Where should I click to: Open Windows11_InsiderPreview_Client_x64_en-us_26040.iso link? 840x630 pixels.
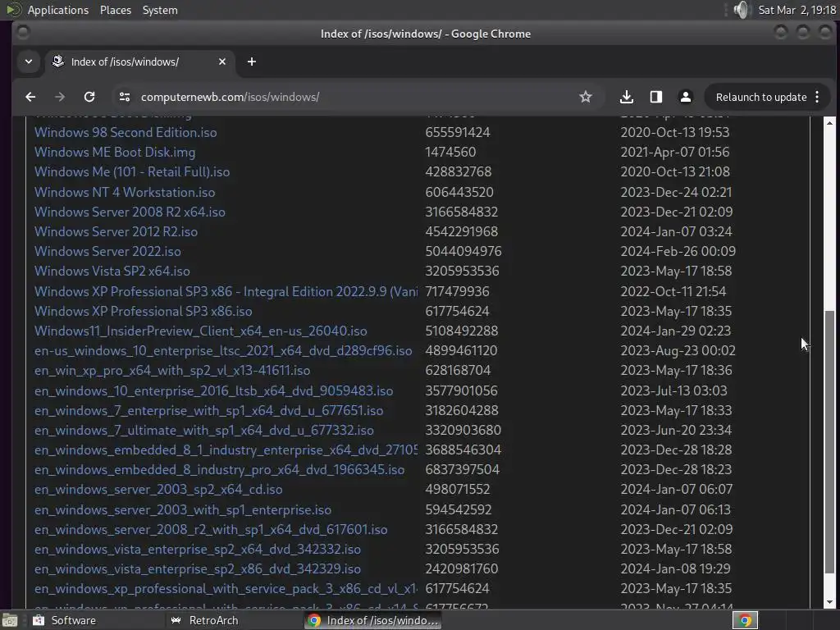click(200, 331)
